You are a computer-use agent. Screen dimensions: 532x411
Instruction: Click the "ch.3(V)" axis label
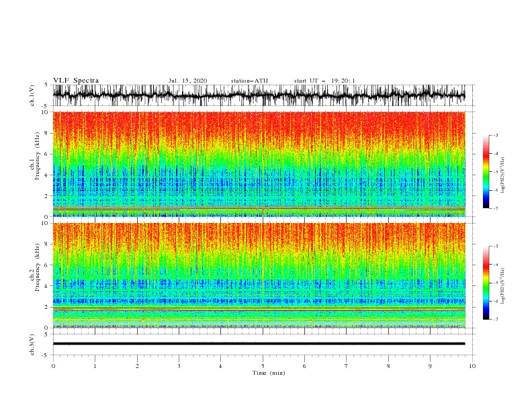pos(32,345)
